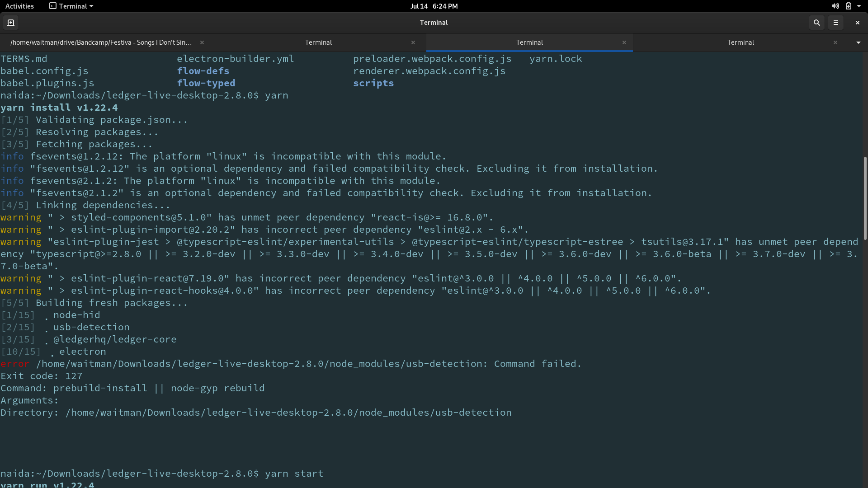Click the 'flow-typed' directory name
The image size is (868, 488).
tap(206, 83)
